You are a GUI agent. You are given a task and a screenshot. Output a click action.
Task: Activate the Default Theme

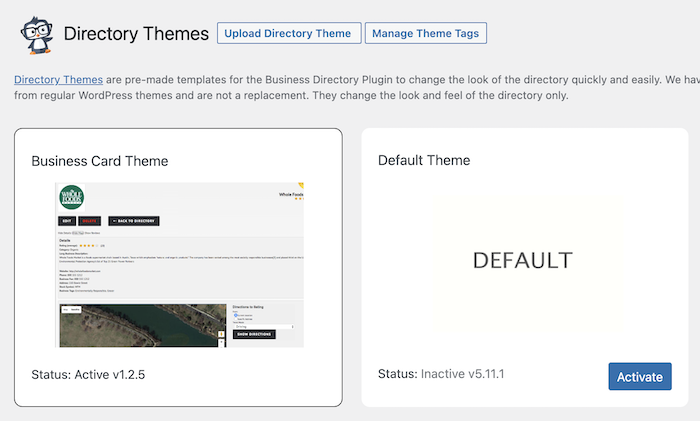(640, 376)
